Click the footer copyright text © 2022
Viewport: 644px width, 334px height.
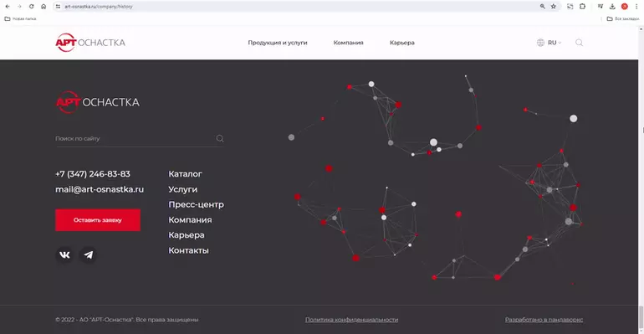pyautogui.click(x=127, y=320)
